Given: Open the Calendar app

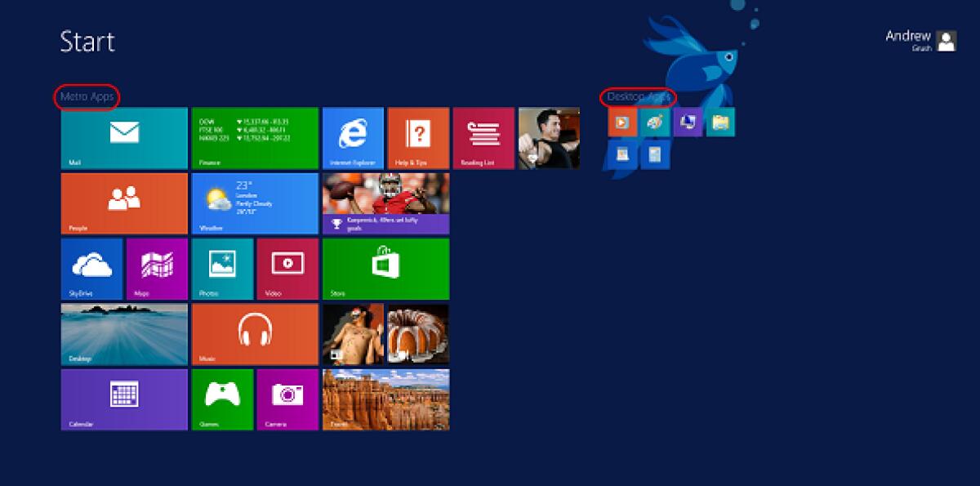Looking at the screenshot, I should click(x=122, y=399).
